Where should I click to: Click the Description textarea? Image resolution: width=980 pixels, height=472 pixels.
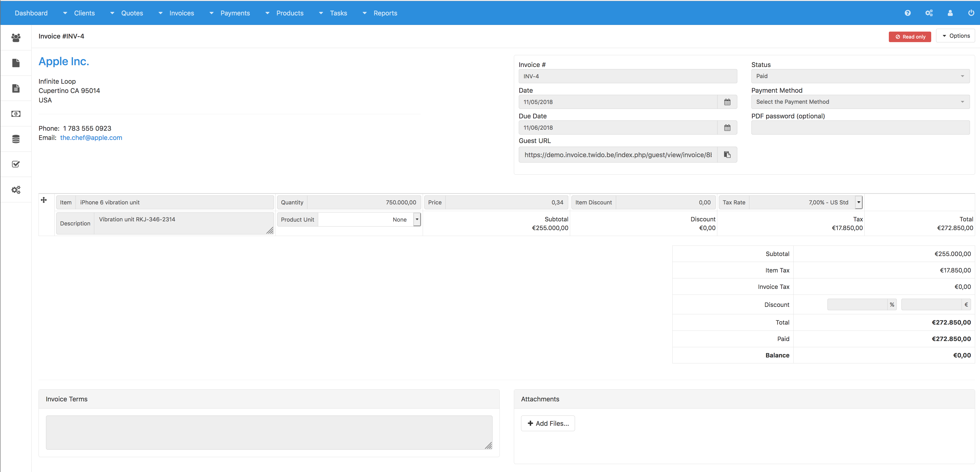(184, 223)
